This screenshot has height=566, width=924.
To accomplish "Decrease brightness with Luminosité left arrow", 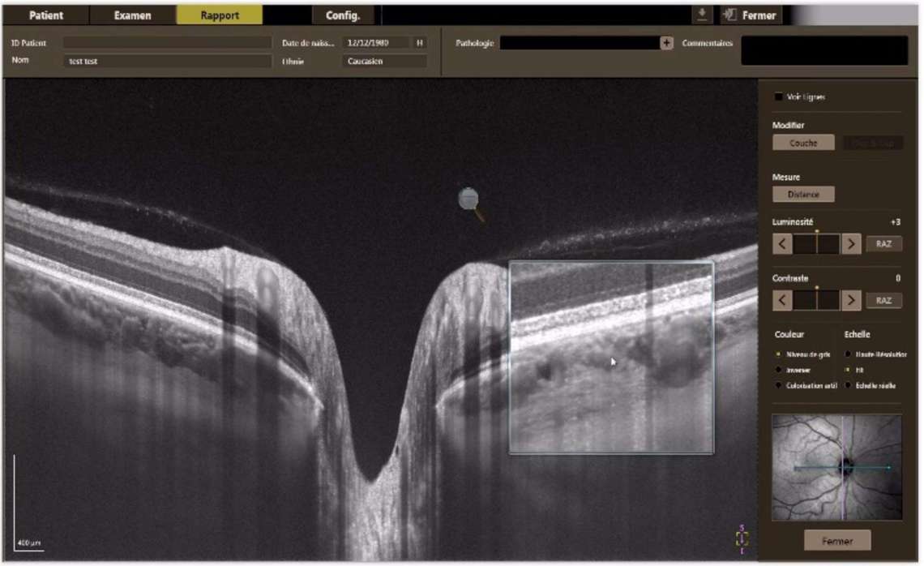I will click(781, 244).
